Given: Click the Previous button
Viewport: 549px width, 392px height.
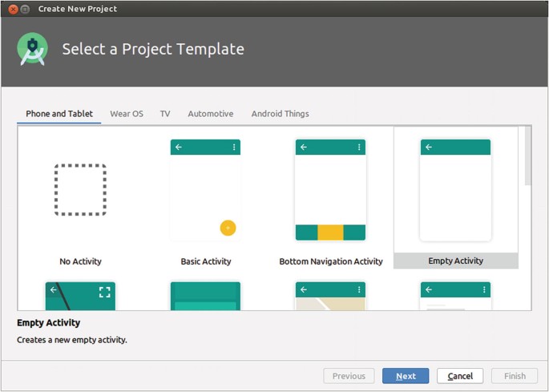Looking at the screenshot, I should (x=349, y=376).
